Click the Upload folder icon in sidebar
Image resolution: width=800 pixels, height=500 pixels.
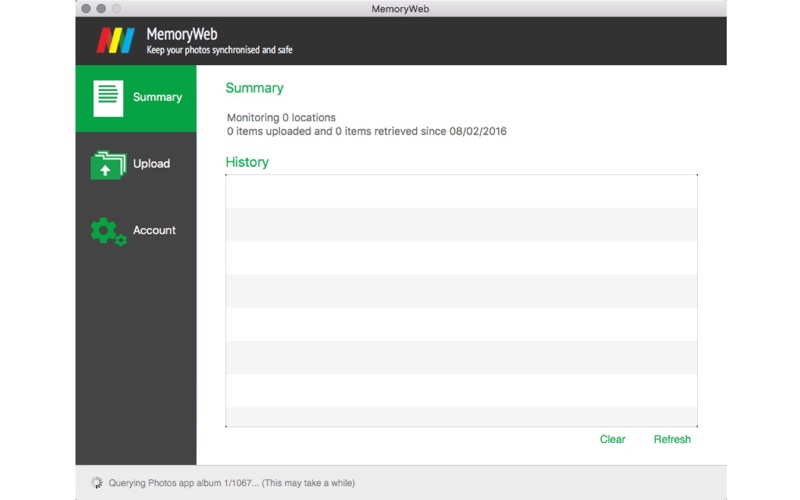click(x=108, y=165)
